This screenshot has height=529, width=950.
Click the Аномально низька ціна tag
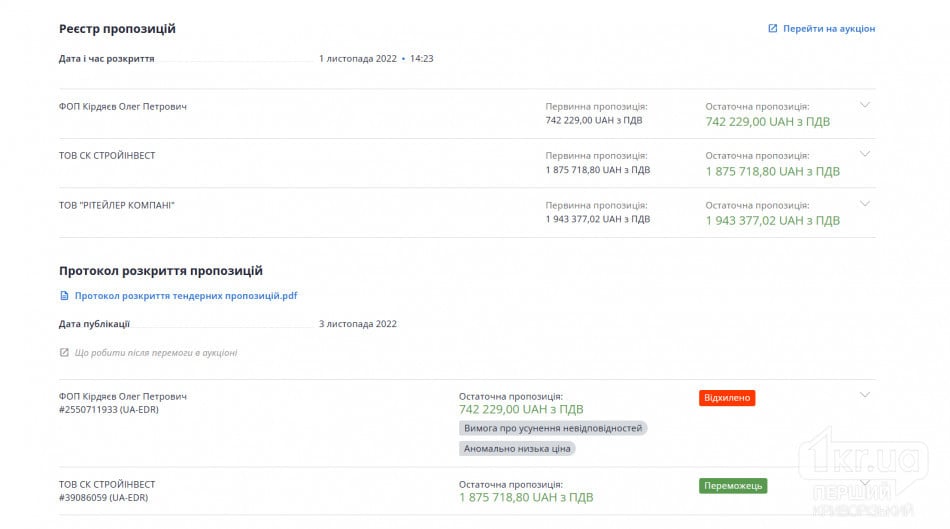[517, 449]
